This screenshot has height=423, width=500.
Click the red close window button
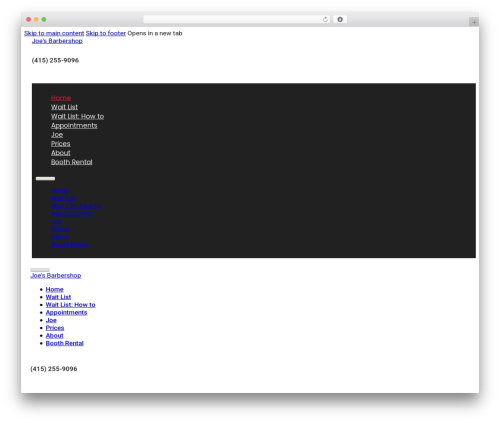tap(29, 19)
